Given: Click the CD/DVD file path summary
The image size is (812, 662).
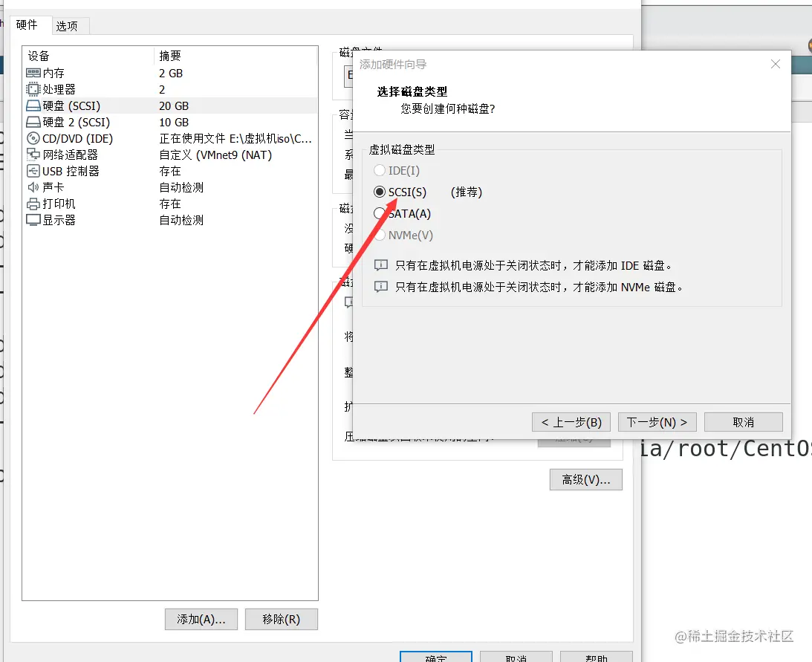Looking at the screenshot, I should (x=236, y=138).
